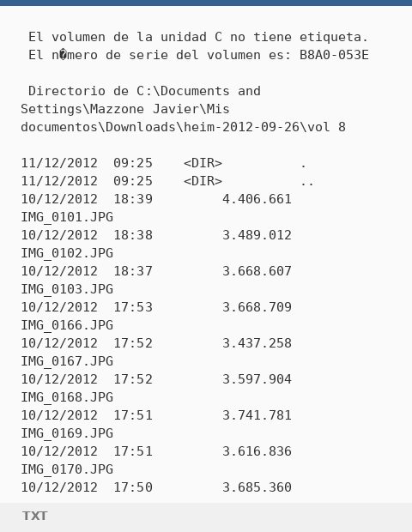The image size is (412, 532).
Task: Click the 'Directorio de C:\Documents and' line
Action: click(144, 91)
